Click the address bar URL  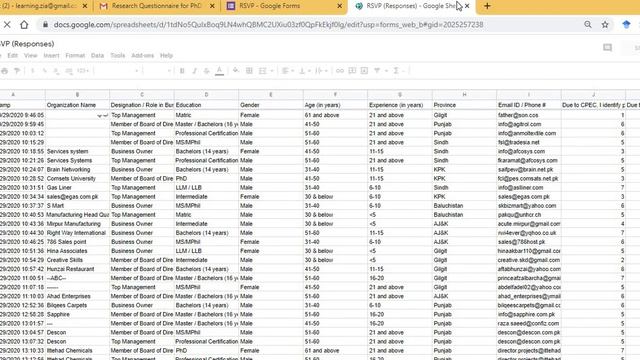click(x=268, y=25)
